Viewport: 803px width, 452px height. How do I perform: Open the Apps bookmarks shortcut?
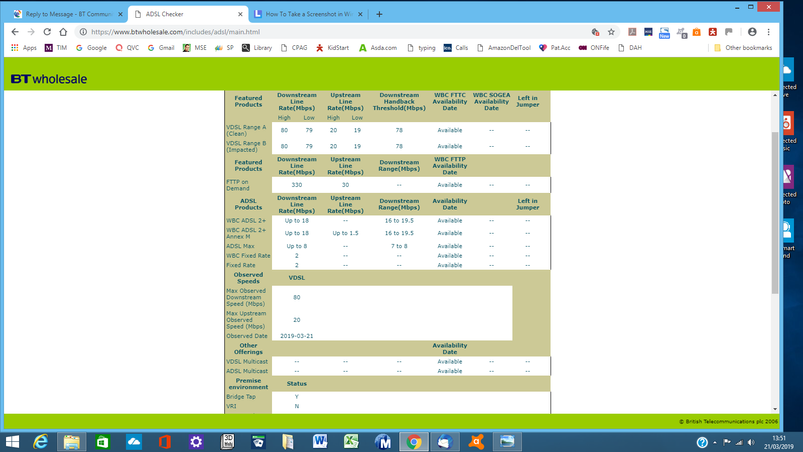[x=23, y=47]
